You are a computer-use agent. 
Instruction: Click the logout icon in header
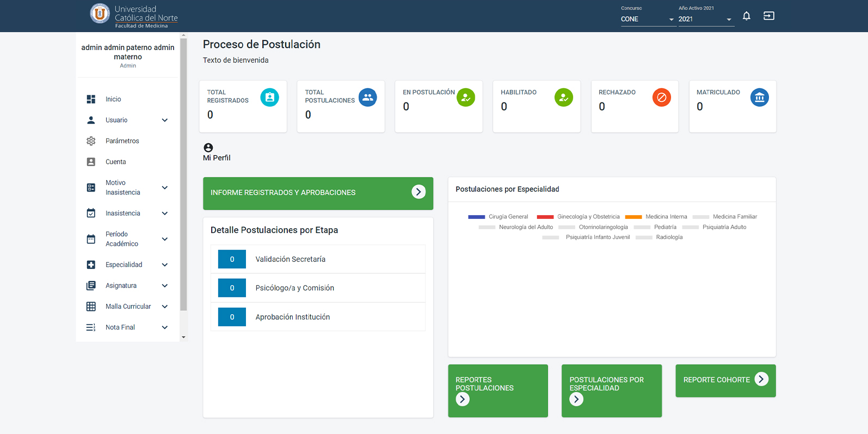(x=768, y=16)
